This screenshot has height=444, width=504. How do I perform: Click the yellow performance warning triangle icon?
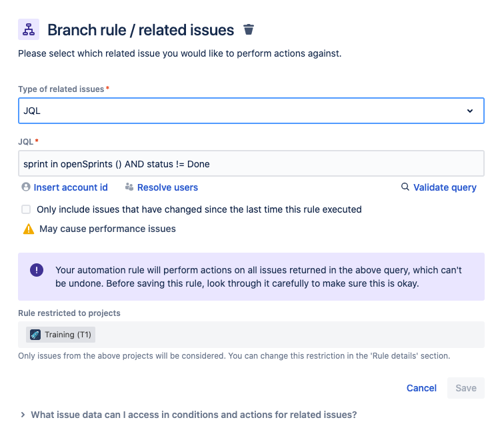pos(29,229)
